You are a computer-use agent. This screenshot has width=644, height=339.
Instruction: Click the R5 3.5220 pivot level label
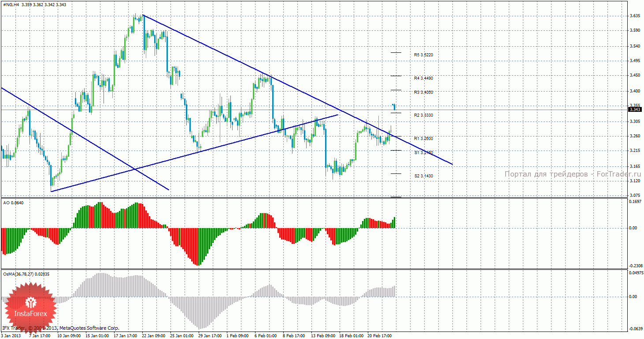pos(423,55)
